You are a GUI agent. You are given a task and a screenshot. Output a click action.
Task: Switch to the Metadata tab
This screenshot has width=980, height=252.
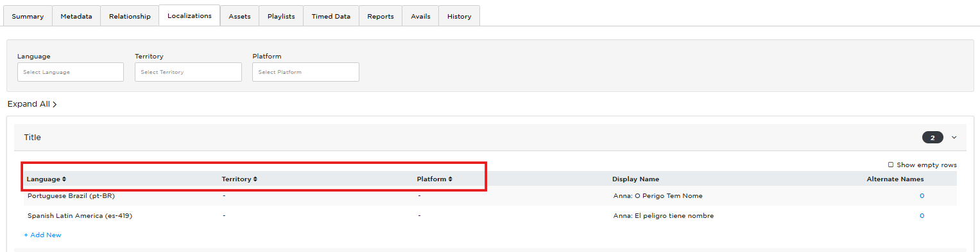pyautogui.click(x=76, y=16)
